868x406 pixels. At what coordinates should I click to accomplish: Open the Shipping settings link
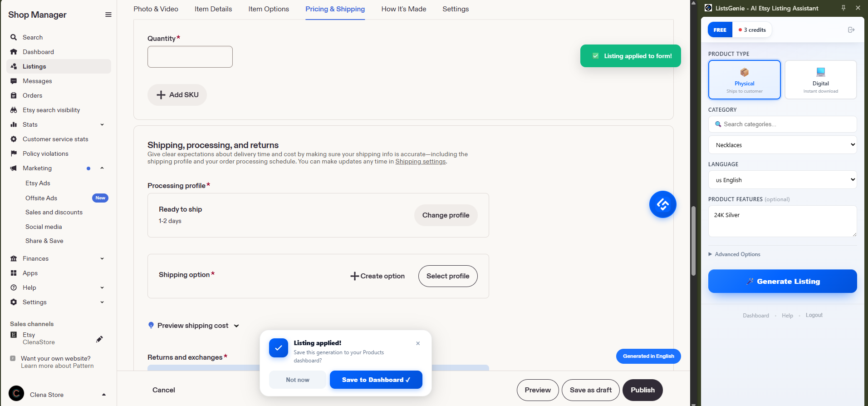420,162
